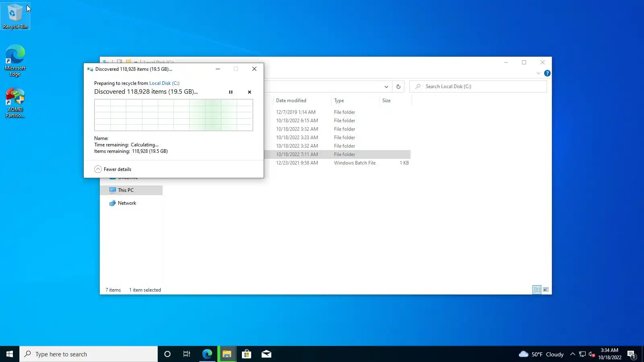Open the Windows Start menu
Image resolution: width=644 pixels, height=362 pixels.
click(10, 354)
